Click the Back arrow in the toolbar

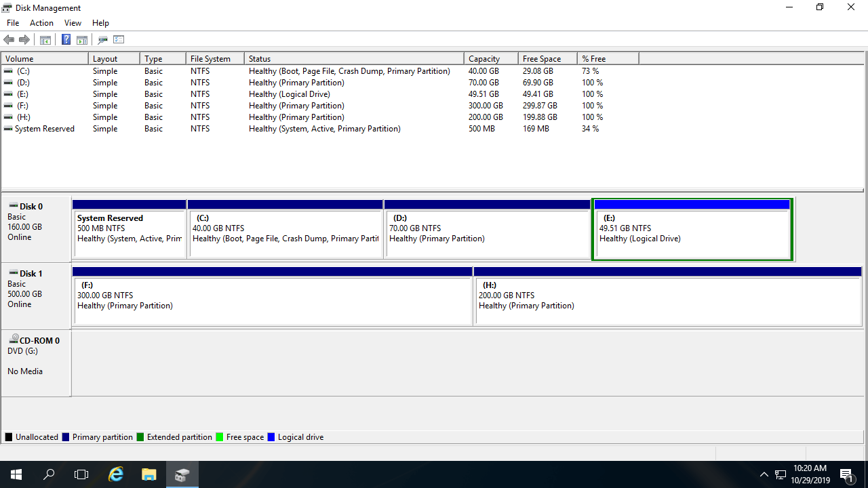click(9, 40)
